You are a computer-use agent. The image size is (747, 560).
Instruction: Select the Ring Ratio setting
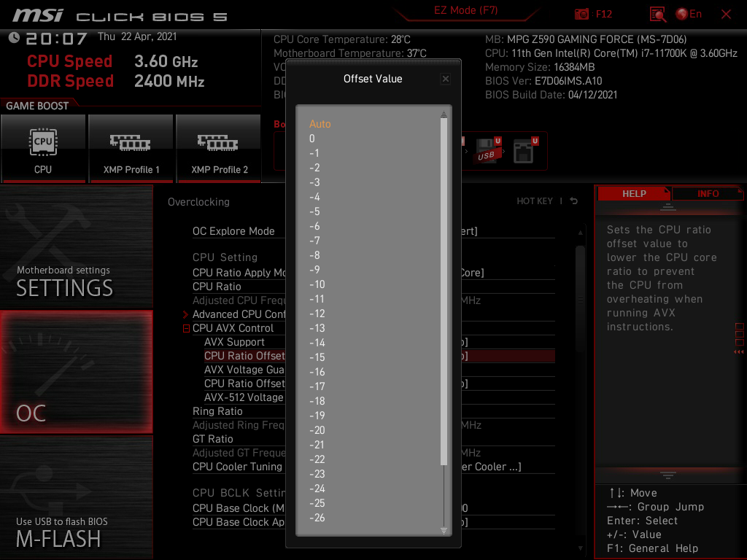click(217, 411)
